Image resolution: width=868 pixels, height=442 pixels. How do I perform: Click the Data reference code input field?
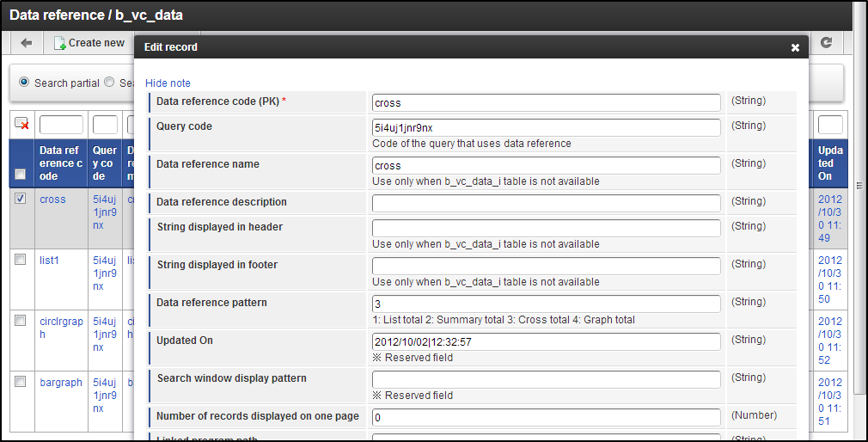pos(546,102)
